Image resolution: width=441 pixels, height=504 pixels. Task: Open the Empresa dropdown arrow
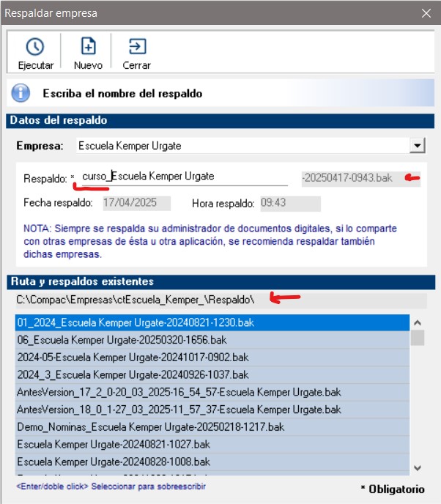(418, 145)
